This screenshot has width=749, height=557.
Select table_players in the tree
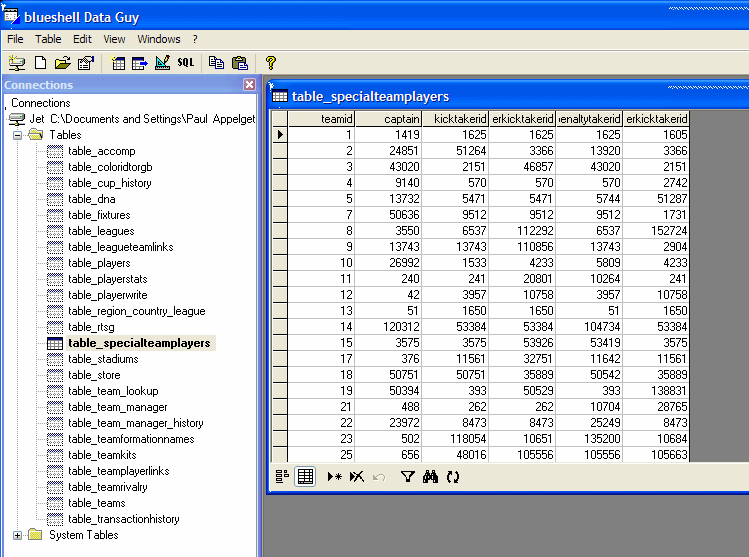click(99, 263)
